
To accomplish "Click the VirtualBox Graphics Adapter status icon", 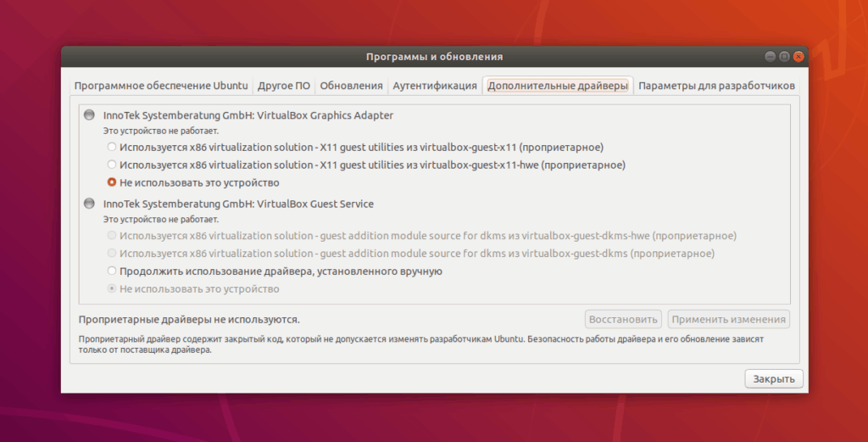I will pos(90,115).
